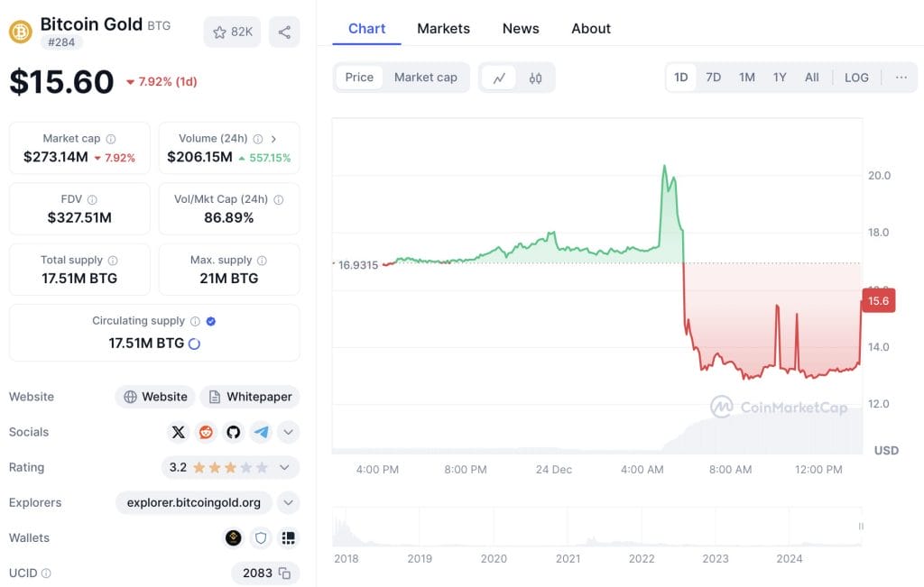This screenshot has height=587, width=924.
Task: Switch chart from Price to Market cap
Action: click(425, 77)
